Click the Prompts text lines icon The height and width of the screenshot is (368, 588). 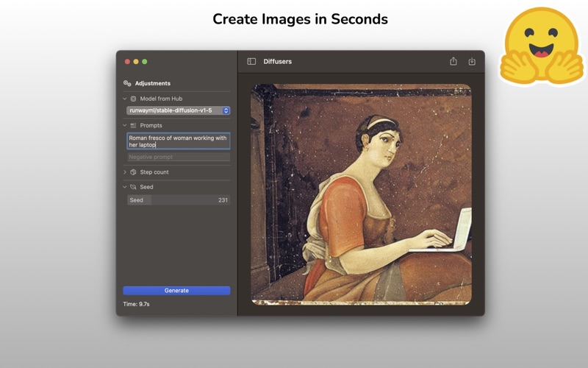pos(133,125)
